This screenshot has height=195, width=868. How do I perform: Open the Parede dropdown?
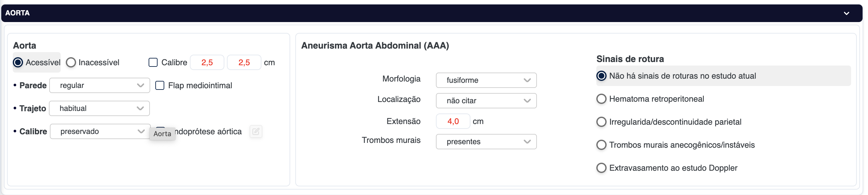pos(99,86)
